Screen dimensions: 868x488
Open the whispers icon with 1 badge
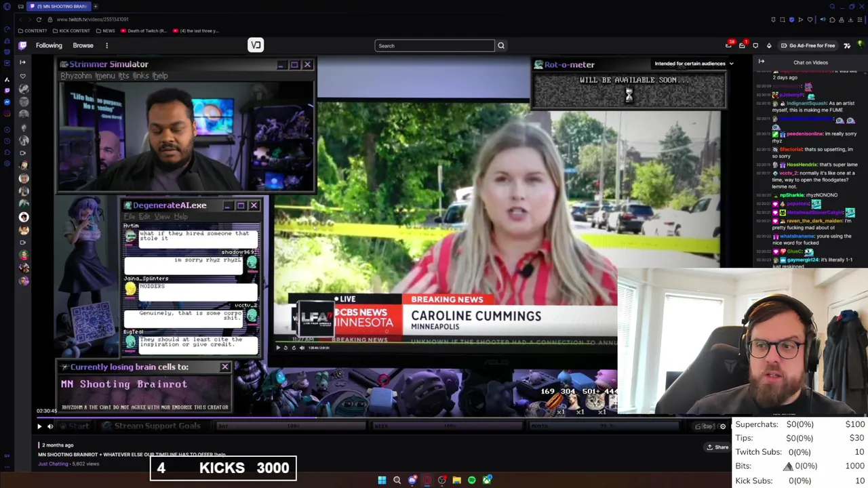coord(743,45)
